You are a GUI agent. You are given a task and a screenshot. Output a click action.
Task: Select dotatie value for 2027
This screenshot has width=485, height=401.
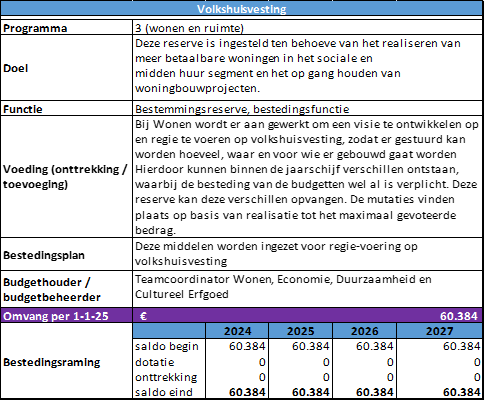coord(477,362)
